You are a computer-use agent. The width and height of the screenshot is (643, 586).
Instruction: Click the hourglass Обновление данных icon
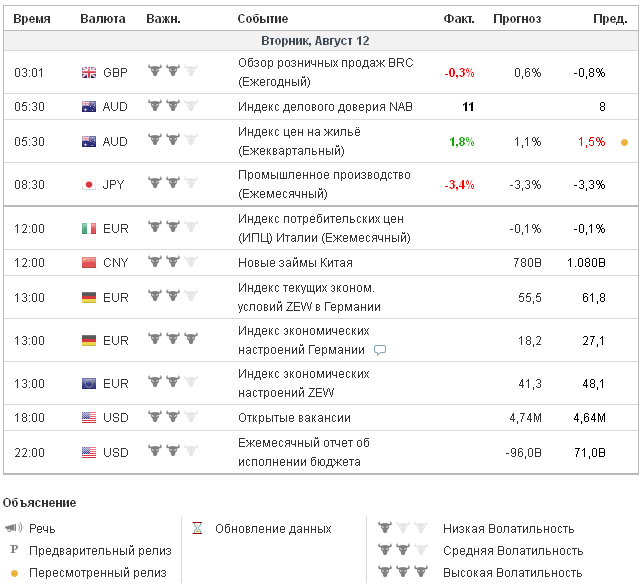[x=197, y=528]
